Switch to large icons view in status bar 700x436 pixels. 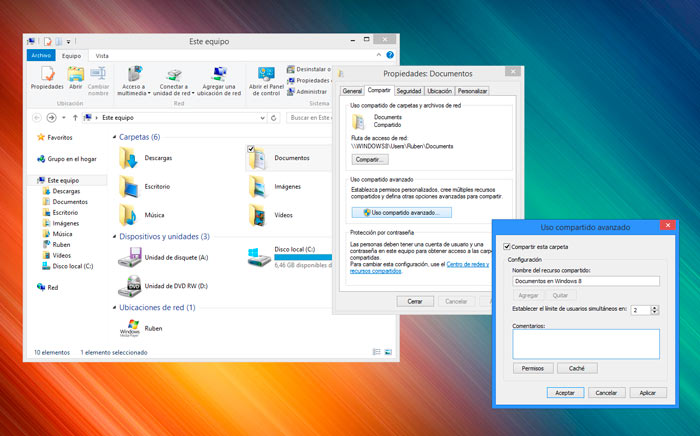click(388, 352)
